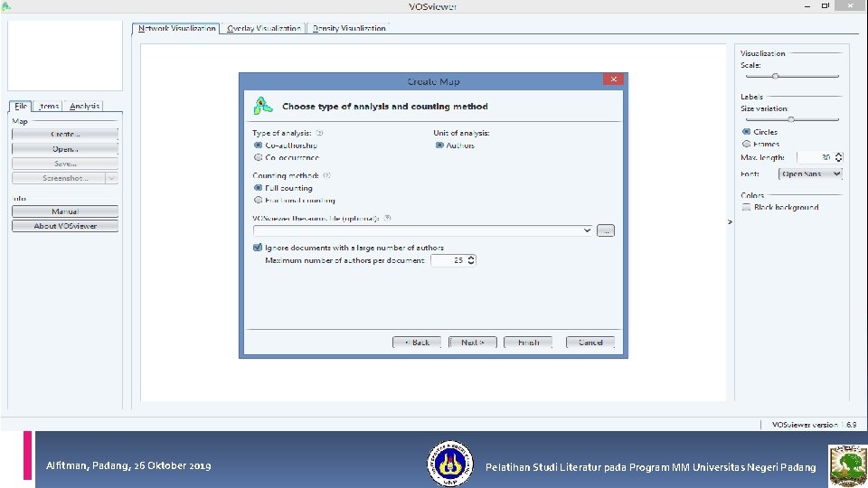Click the Finish button
Image resolution: width=868 pixels, height=488 pixels.
[528, 343]
